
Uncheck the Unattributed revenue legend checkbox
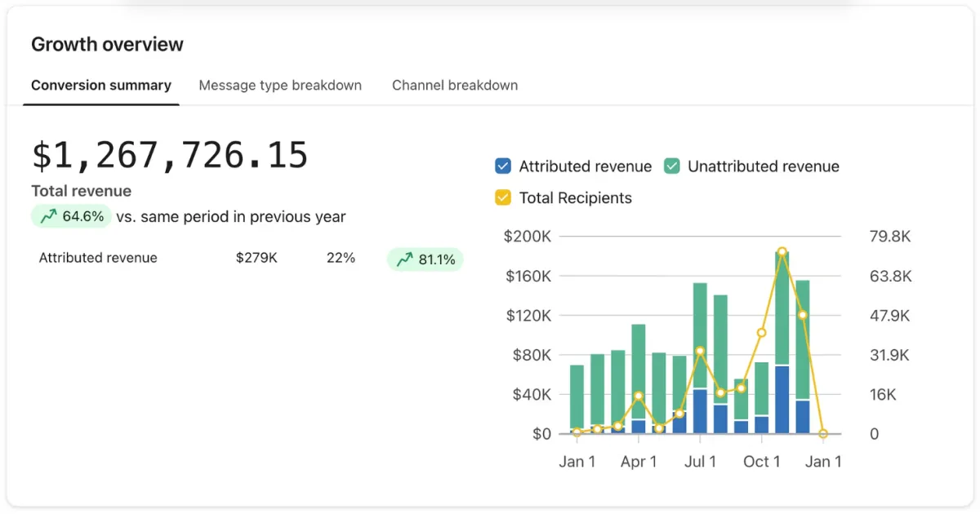coord(671,166)
